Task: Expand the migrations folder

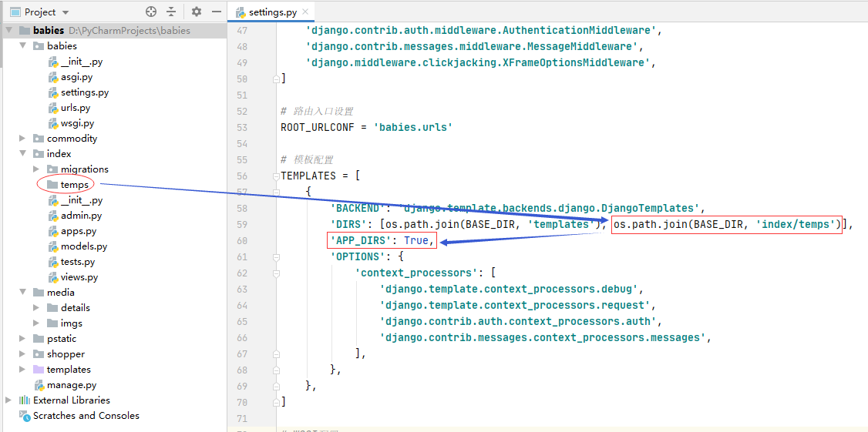Action: click(x=36, y=169)
